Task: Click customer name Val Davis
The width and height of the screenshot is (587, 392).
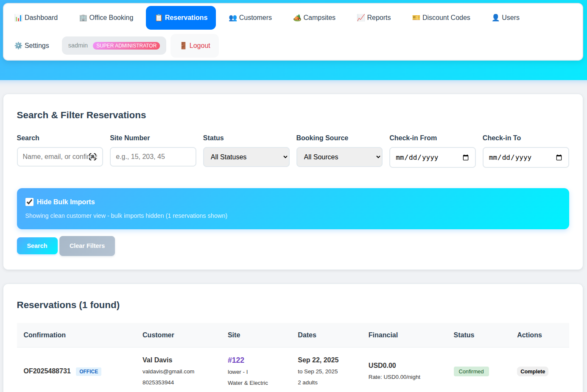Action: click(157, 360)
